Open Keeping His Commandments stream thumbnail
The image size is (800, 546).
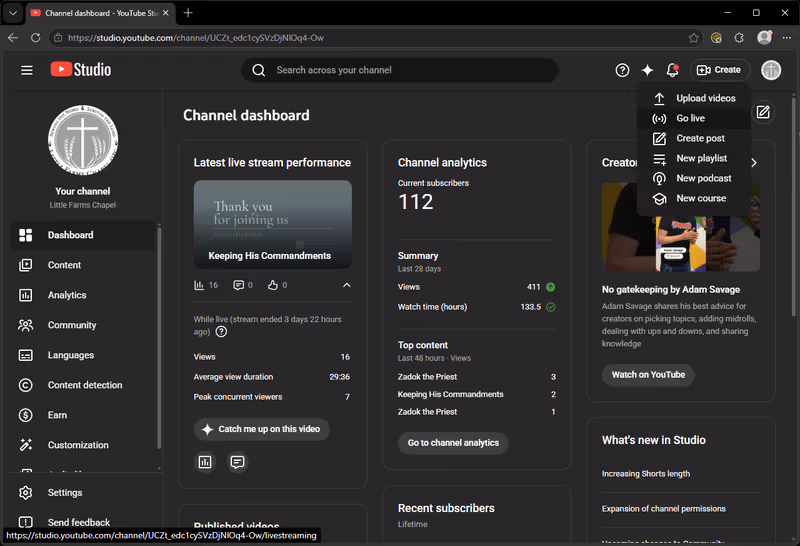tap(272, 224)
